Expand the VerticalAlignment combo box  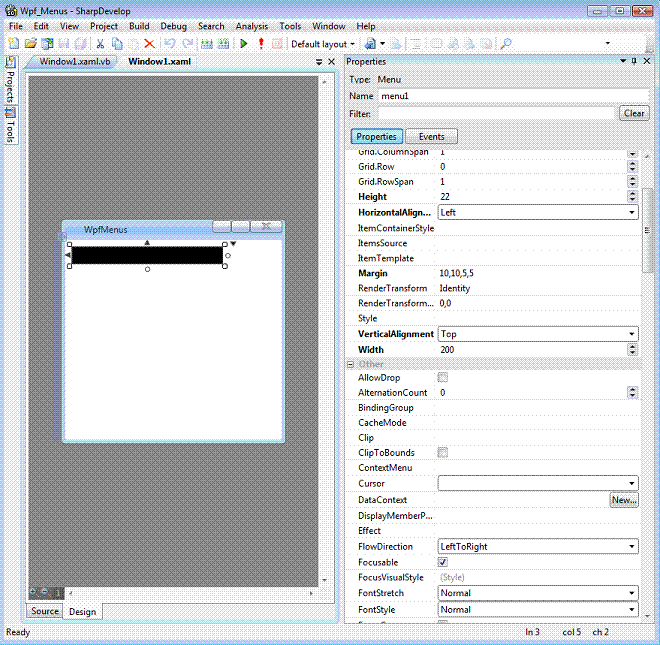pos(632,334)
